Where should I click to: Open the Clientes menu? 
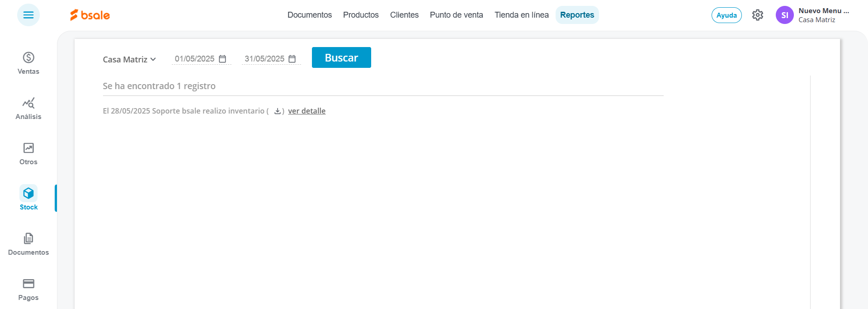(404, 15)
